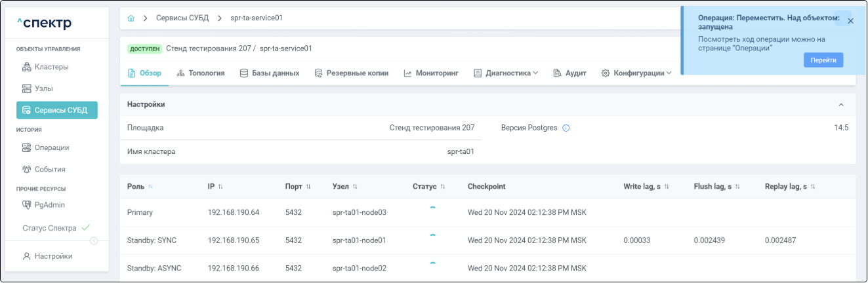Go to Сервисы СУБД breadcrumb link

pyautogui.click(x=182, y=18)
